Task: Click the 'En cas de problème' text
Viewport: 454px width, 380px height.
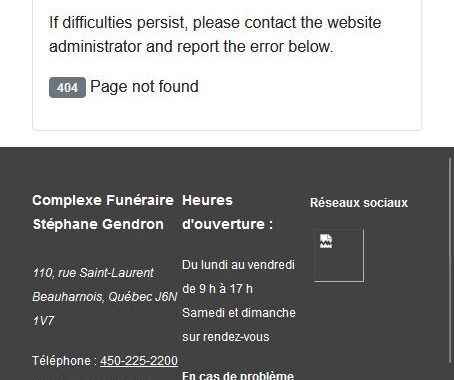Action: point(238,375)
